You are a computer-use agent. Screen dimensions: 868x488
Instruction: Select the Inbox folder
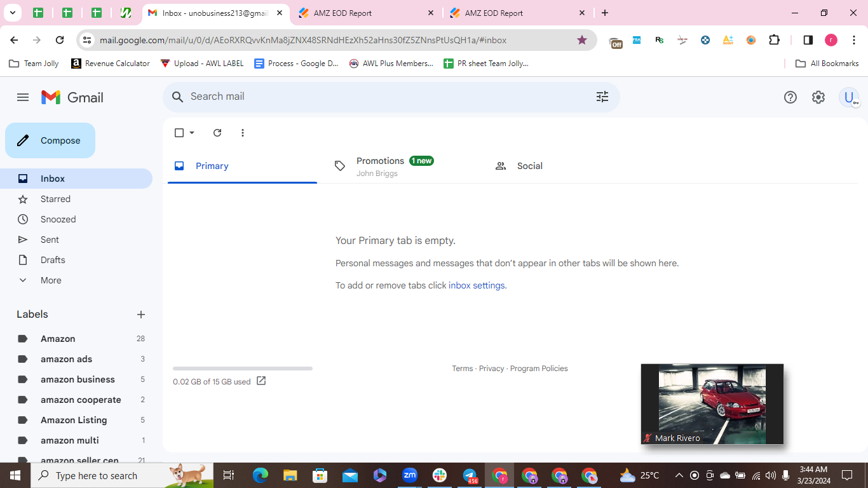click(76, 179)
